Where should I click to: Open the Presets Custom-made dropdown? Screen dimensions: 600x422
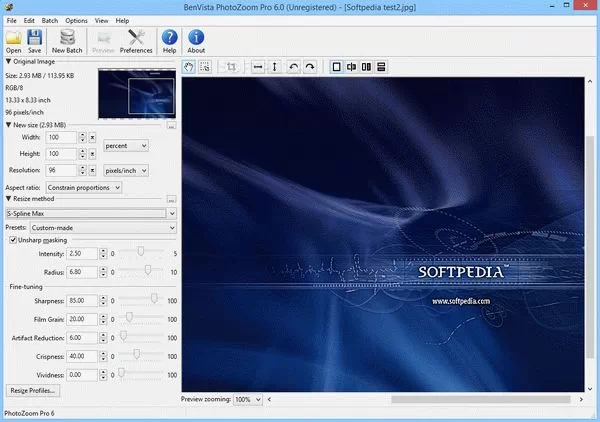[x=103, y=228]
